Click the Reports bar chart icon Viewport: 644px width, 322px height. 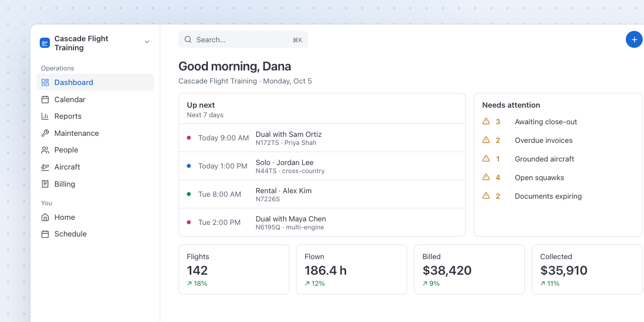point(45,116)
